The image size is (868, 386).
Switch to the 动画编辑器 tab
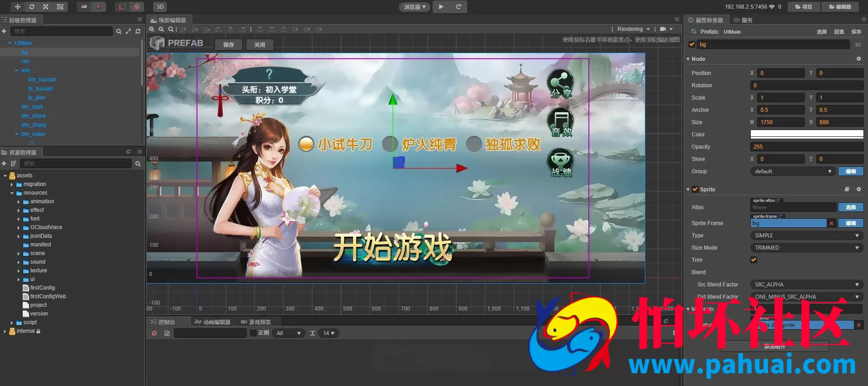pos(212,322)
